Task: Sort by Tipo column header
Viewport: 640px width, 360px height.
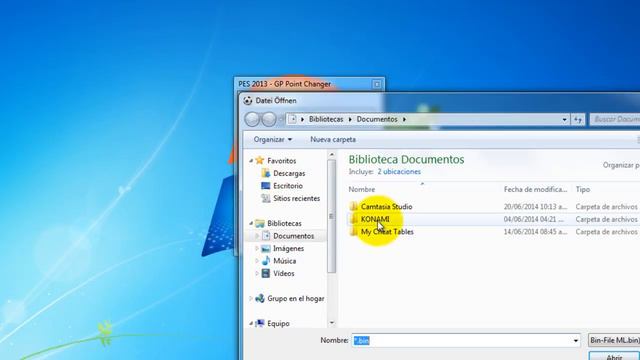Action: [x=582, y=189]
